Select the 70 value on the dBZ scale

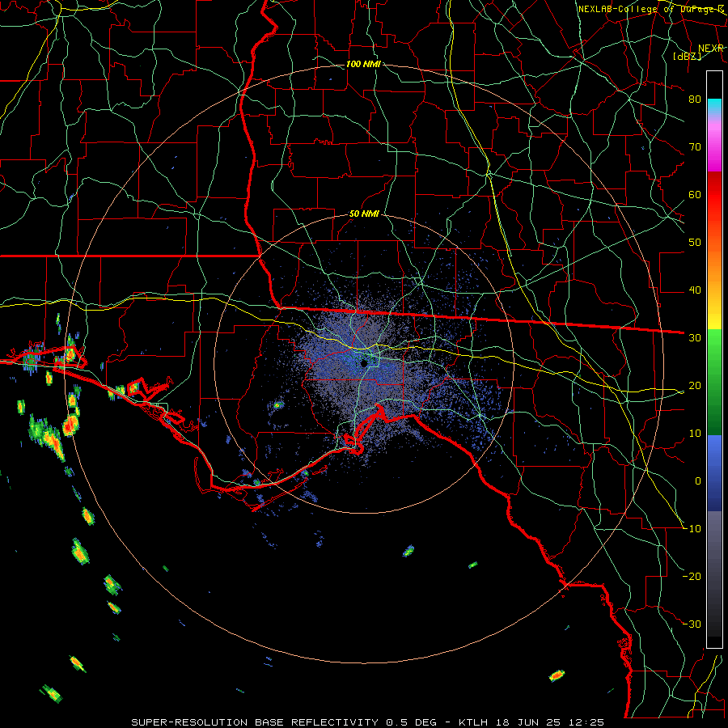pos(695,146)
